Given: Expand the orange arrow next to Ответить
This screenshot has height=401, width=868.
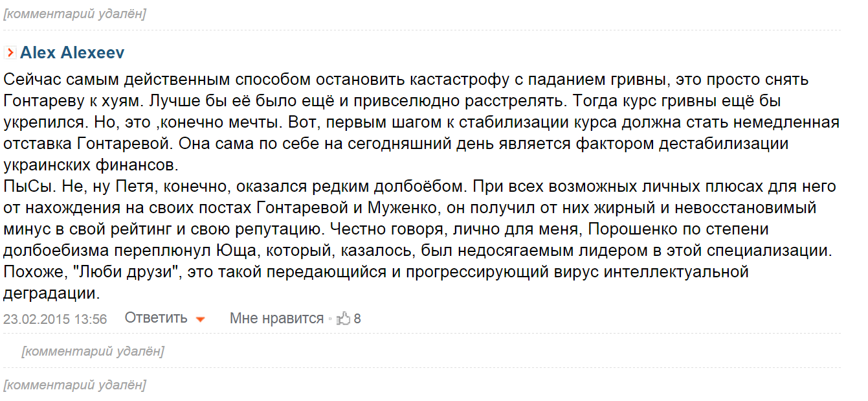Looking at the screenshot, I should [201, 319].
